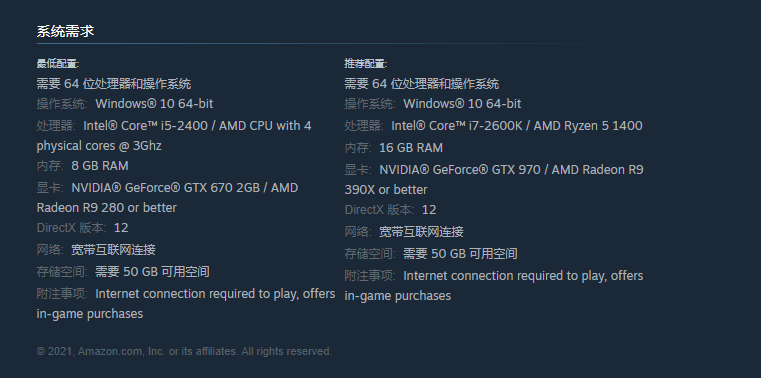Select the 最低配置 label

point(58,64)
